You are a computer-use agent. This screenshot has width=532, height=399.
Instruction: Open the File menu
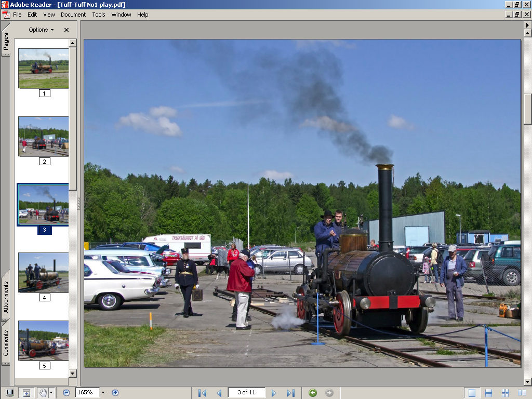click(17, 15)
